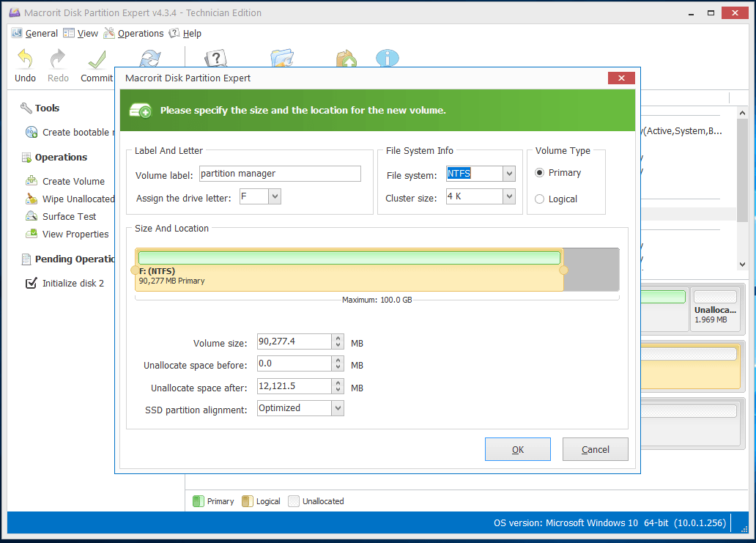Screen dimensions: 756x543
Task: Click the Unallocate space before spinner arrows
Action: coord(338,363)
